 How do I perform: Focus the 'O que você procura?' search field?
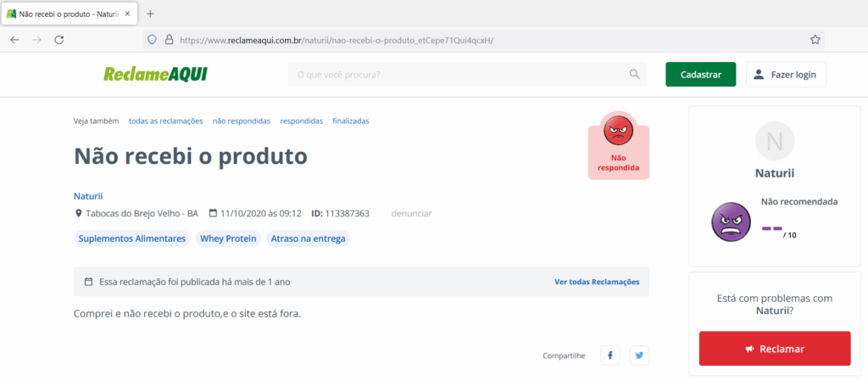[x=458, y=75]
